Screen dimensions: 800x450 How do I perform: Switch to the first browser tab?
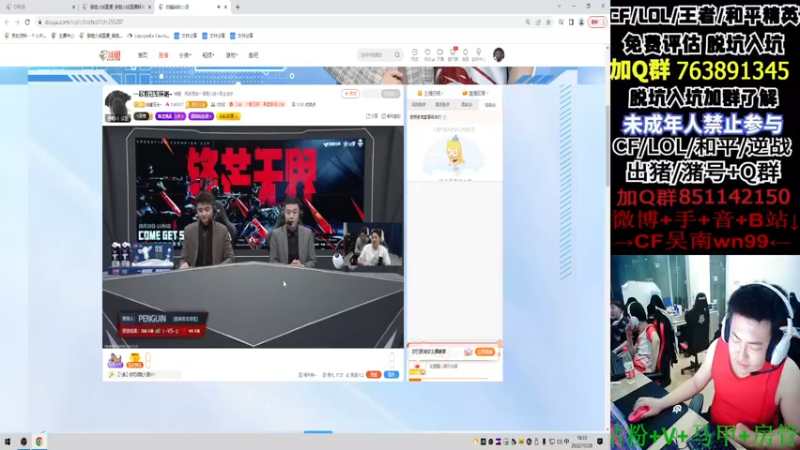coord(39,7)
